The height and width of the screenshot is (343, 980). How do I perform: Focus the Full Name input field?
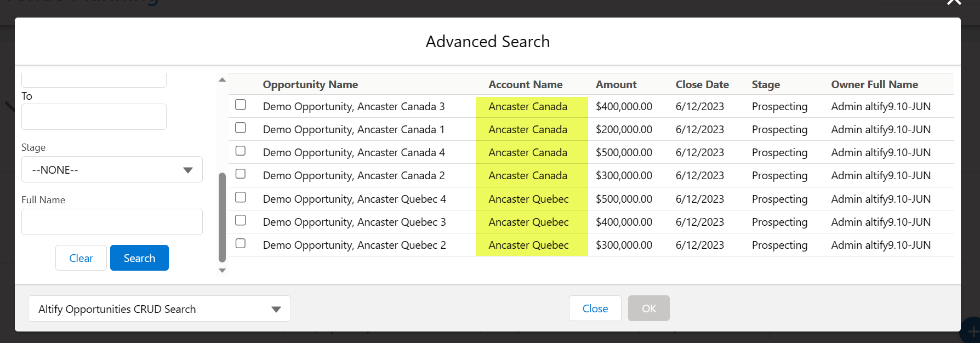(112, 222)
